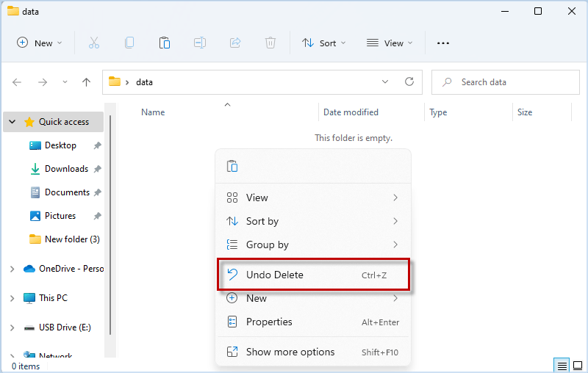Open View submenu in context menu

pos(313,198)
